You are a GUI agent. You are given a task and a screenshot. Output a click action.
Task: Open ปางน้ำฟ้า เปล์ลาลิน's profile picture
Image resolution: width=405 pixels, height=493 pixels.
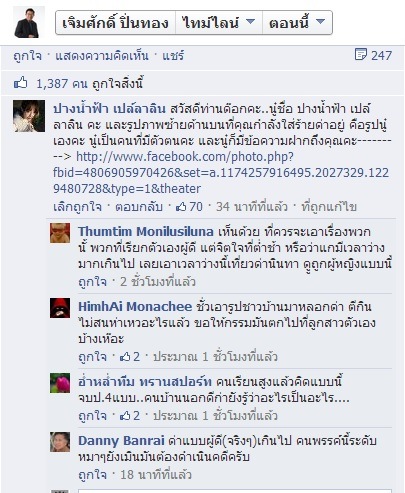click(29, 116)
